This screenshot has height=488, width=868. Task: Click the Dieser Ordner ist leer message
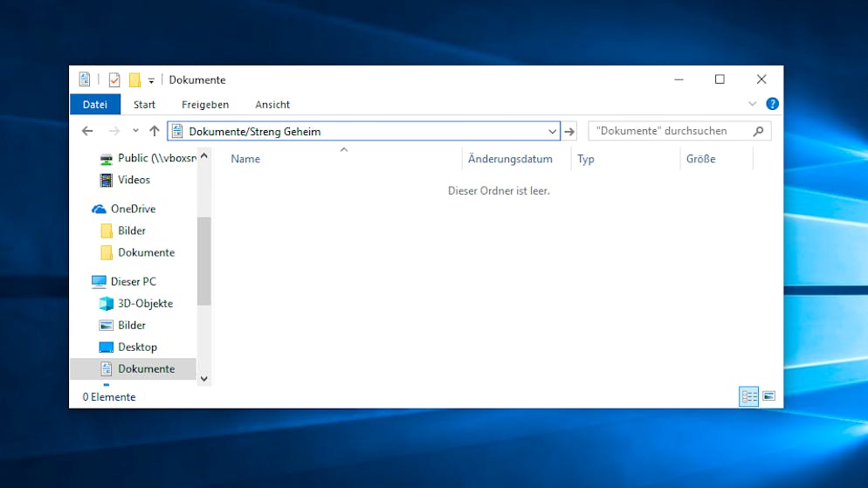point(499,191)
